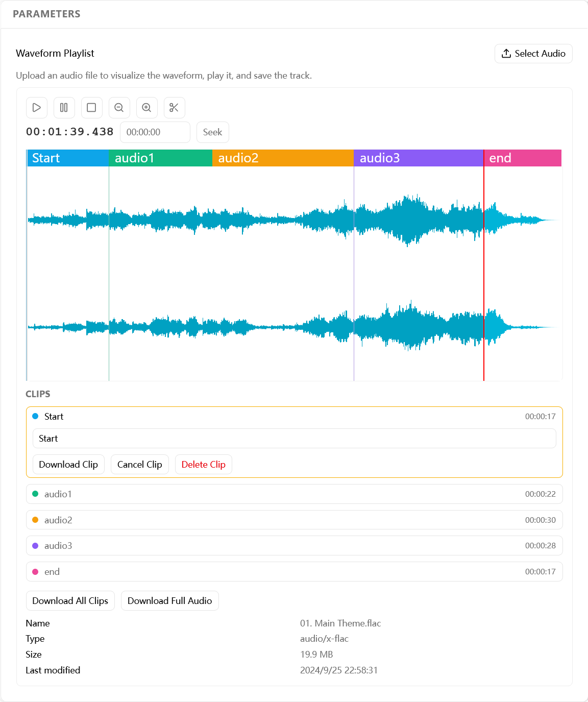The image size is (588, 702).
Task: Zoom out of the waveform view
Action: 119,108
